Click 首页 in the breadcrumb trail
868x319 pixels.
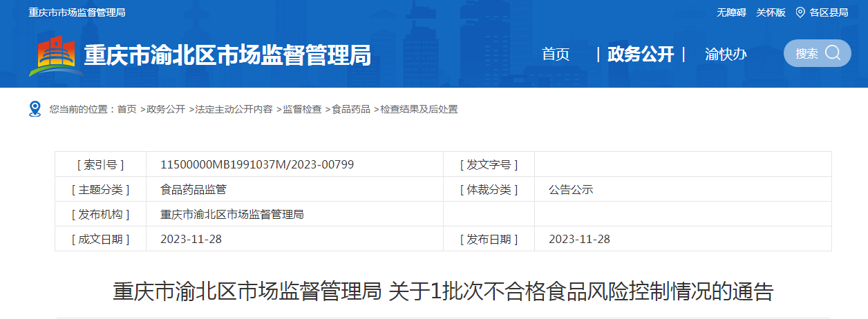pos(126,109)
